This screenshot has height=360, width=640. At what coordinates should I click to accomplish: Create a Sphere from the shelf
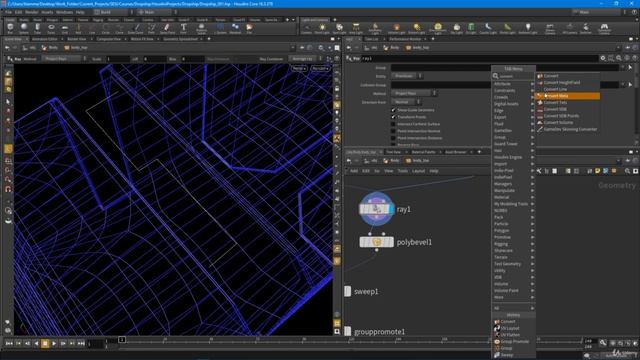(x=24, y=29)
